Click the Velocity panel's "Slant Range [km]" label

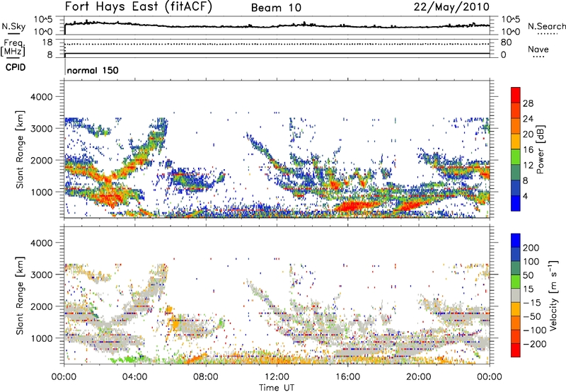[20, 296]
